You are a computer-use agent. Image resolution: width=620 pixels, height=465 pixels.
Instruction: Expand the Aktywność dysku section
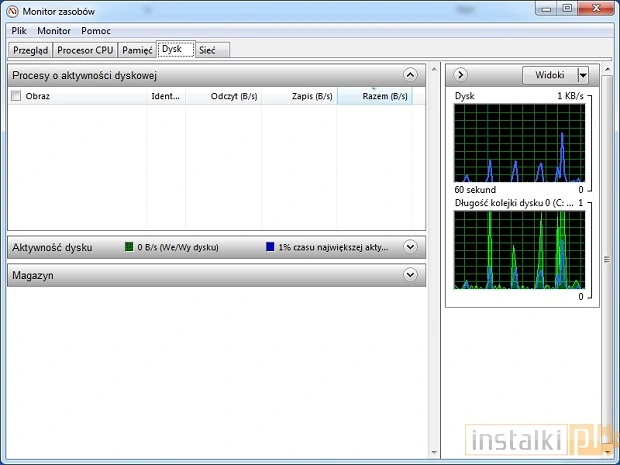tap(409, 246)
